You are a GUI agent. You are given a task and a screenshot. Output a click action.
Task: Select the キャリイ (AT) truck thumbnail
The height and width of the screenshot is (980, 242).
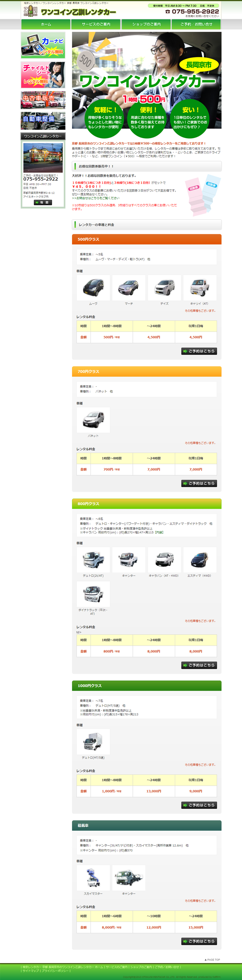tap(200, 288)
